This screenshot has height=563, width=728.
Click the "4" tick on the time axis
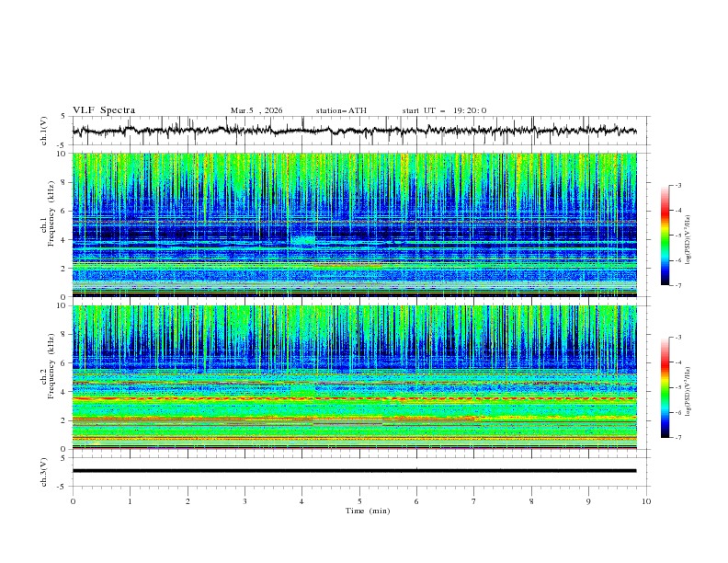point(301,501)
